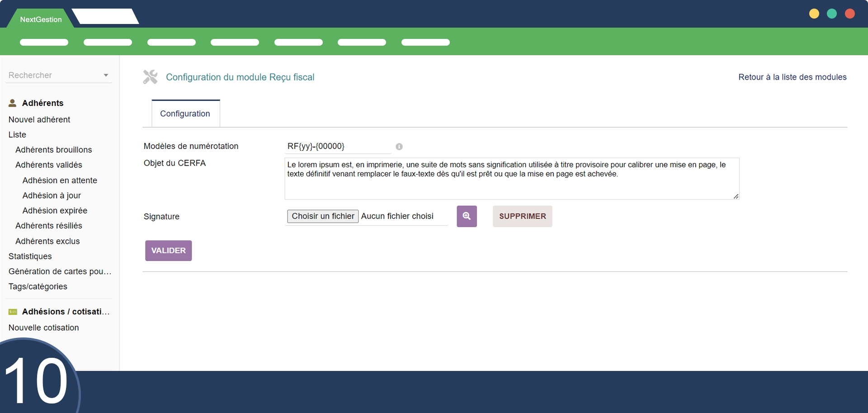Select the Configuration tab
The image size is (868, 413).
(x=185, y=114)
